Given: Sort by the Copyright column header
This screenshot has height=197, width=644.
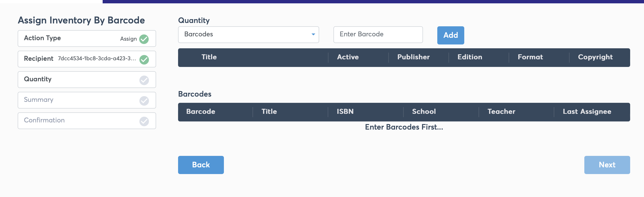Looking at the screenshot, I should click(595, 57).
